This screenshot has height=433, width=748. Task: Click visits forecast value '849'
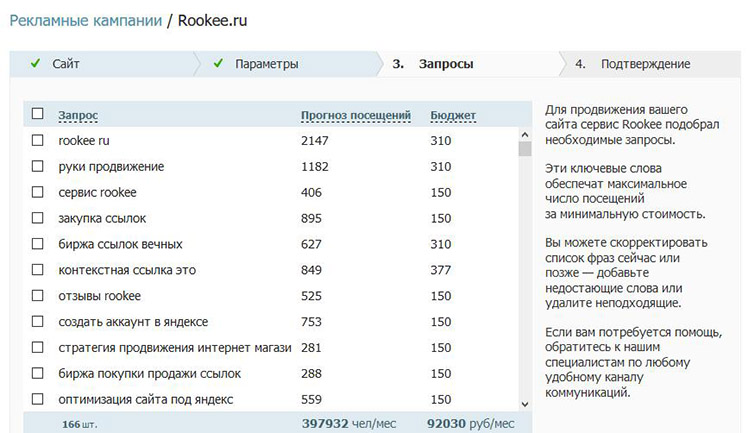pyautogui.click(x=312, y=270)
